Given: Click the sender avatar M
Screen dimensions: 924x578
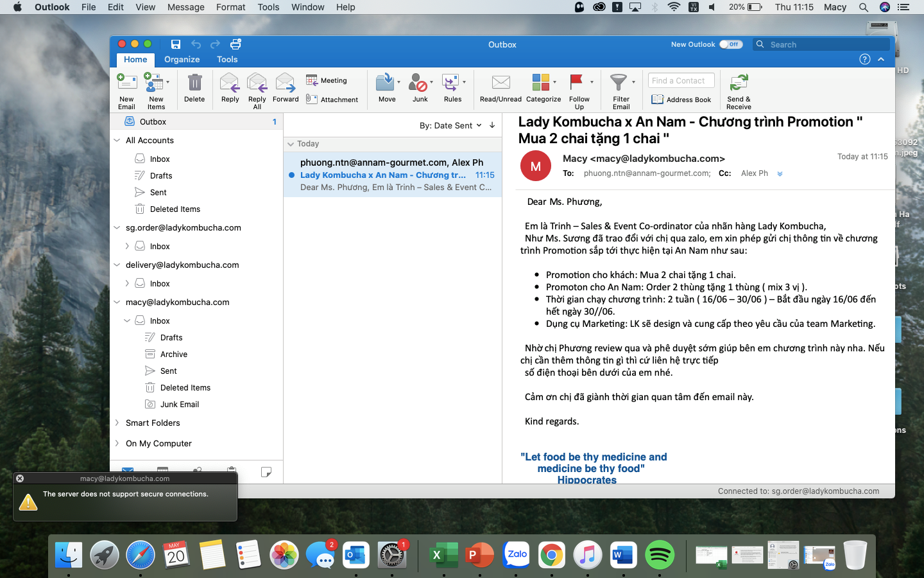Looking at the screenshot, I should 536,166.
